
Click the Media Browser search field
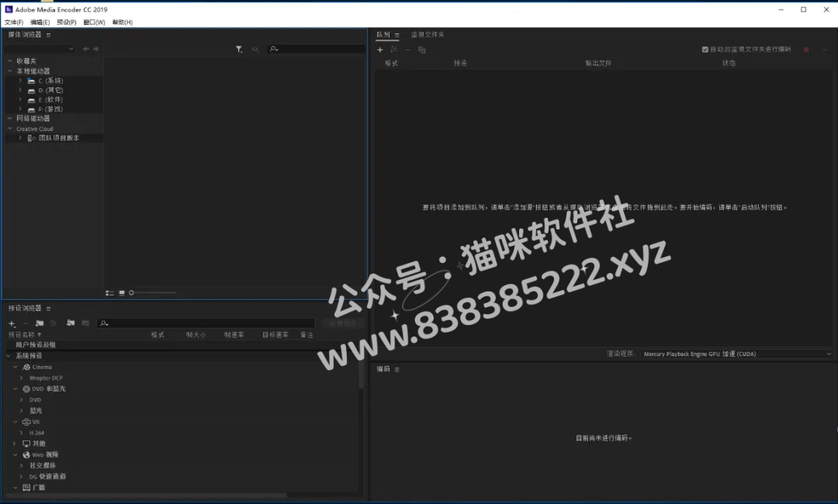tap(317, 49)
